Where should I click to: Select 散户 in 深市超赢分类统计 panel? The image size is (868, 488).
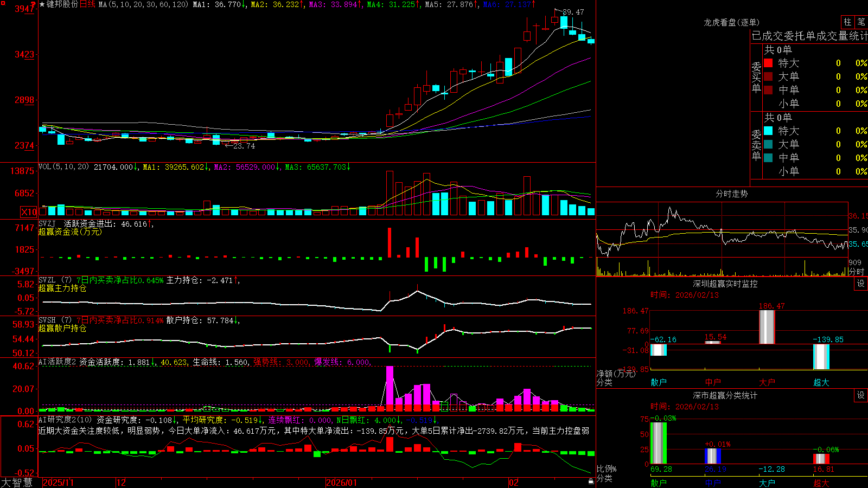pyautogui.click(x=659, y=483)
